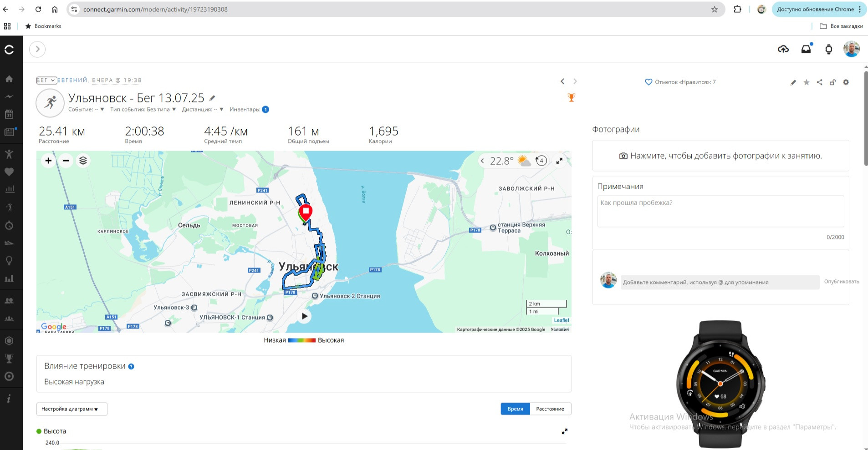Click the cloud upload icon
The height and width of the screenshot is (450, 868).
coord(783,49)
